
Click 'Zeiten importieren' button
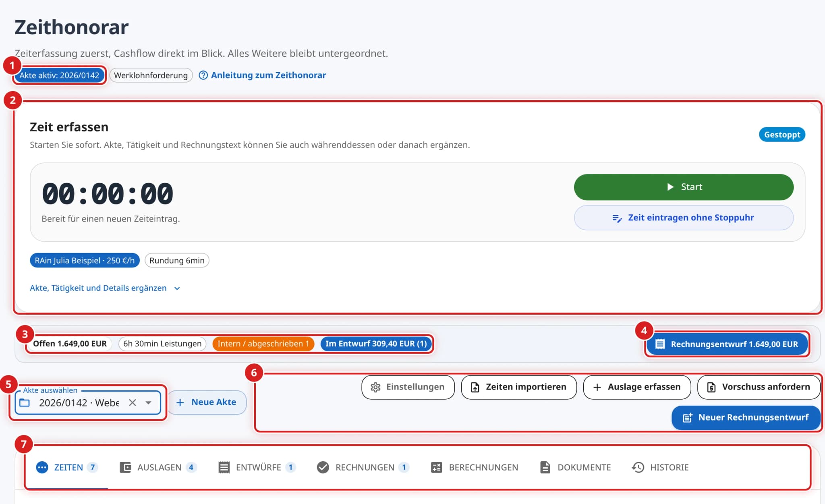pyautogui.click(x=519, y=387)
